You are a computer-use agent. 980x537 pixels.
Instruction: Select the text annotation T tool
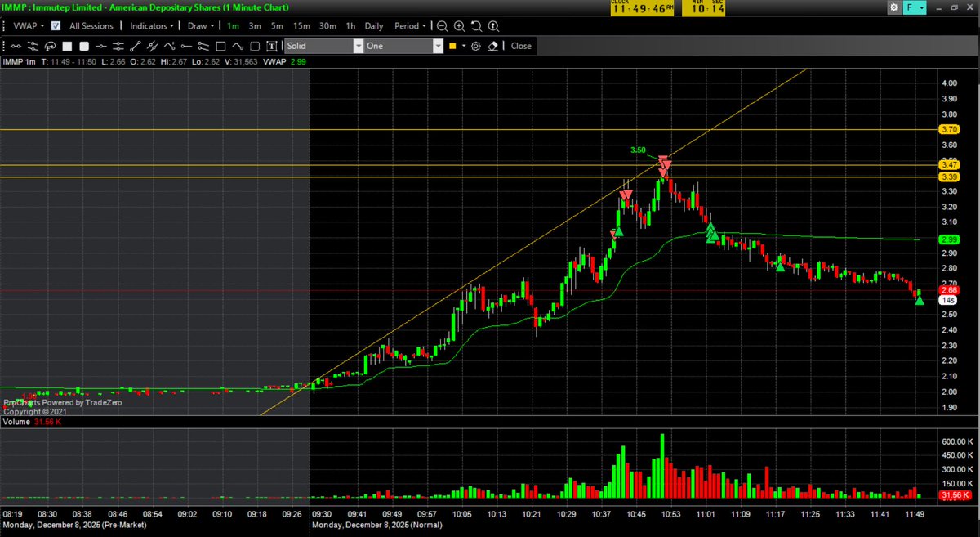pos(271,46)
